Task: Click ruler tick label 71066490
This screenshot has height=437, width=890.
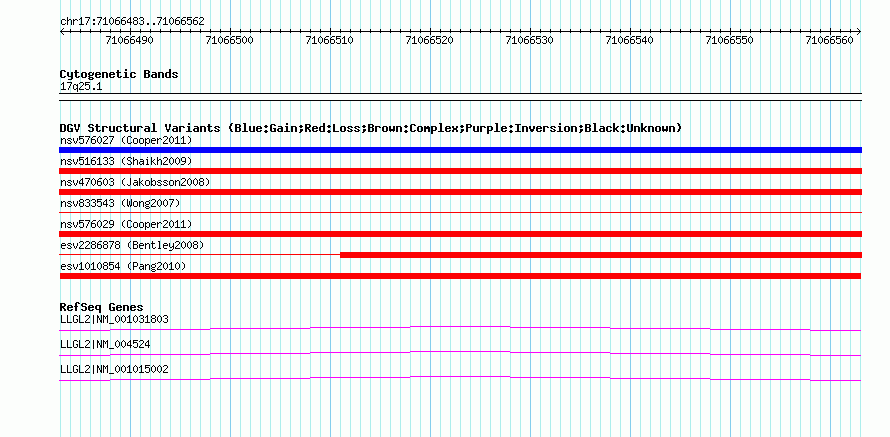Action: coord(130,40)
